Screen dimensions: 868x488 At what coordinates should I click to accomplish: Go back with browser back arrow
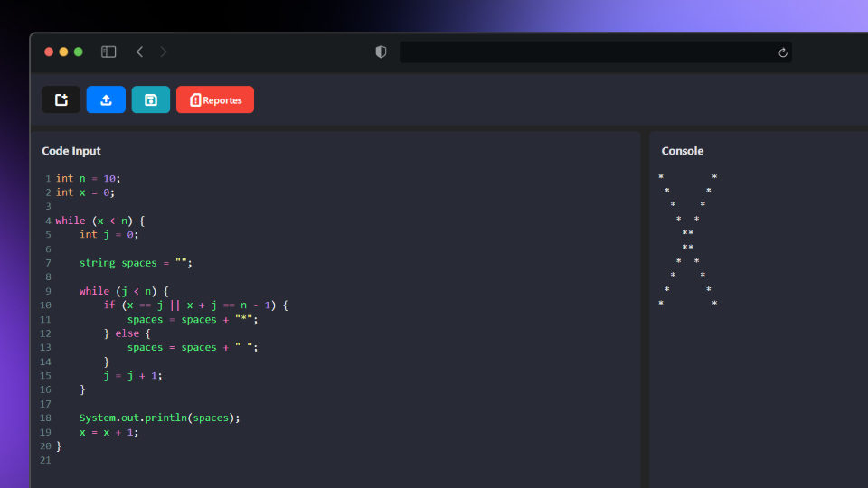(139, 52)
